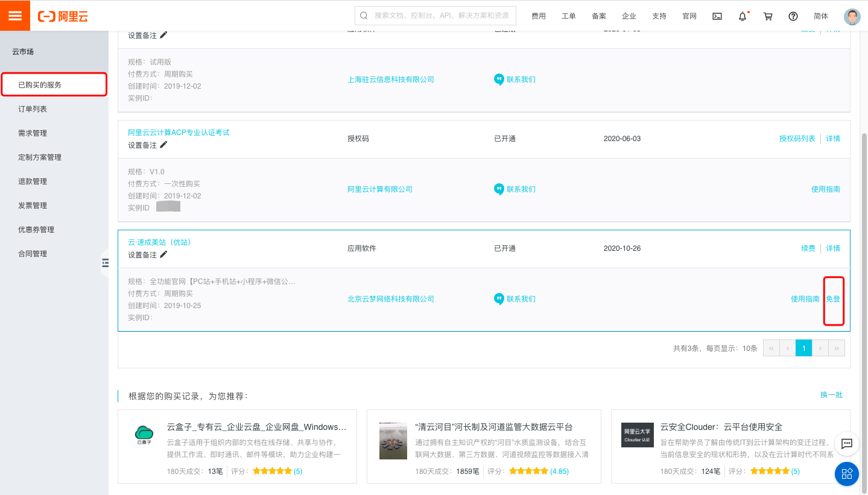
Task: Open the floating chat message button
Action: (x=846, y=443)
